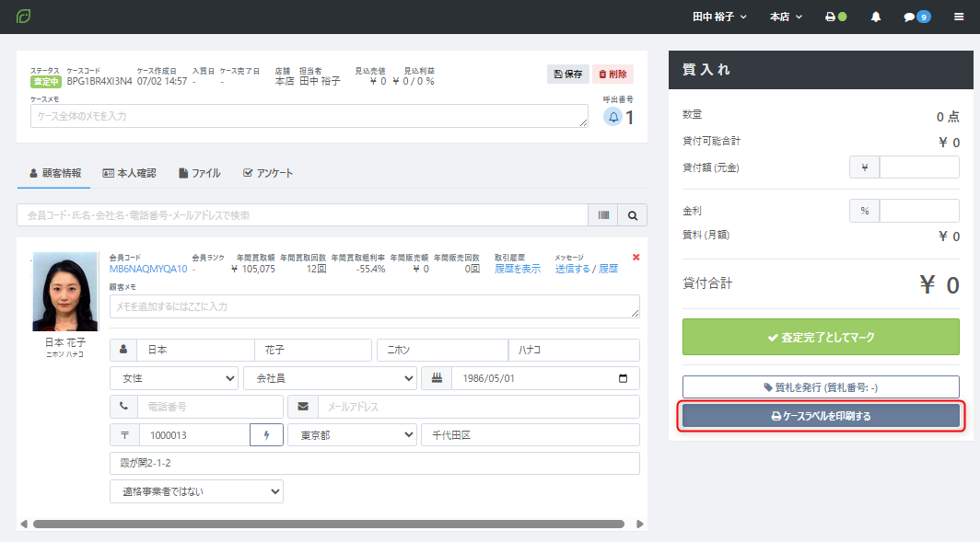Click the 貸付合計 ￥0 value
This screenshot has width=980, height=542.
(x=939, y=284)
